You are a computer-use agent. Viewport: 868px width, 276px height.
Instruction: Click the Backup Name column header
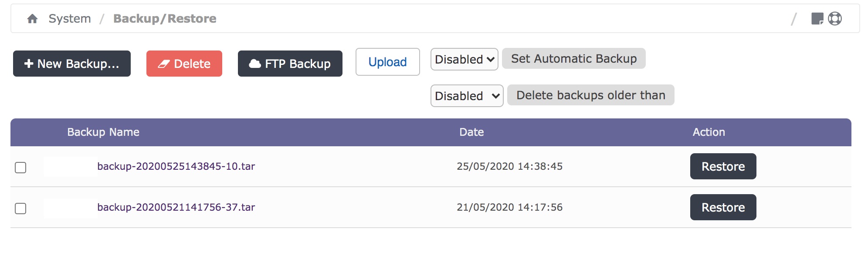(x=103, y=132)
